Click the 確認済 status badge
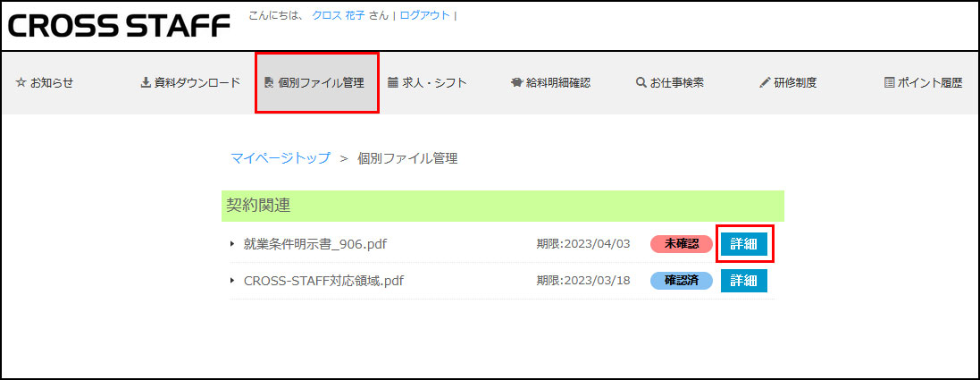The image size is (980, 380). click(x=682, y=281)
